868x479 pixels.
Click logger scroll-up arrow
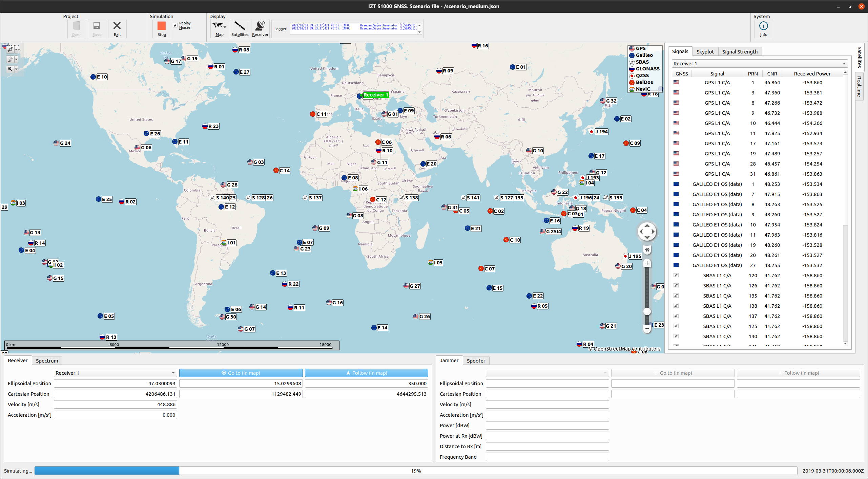click(419, 25)
